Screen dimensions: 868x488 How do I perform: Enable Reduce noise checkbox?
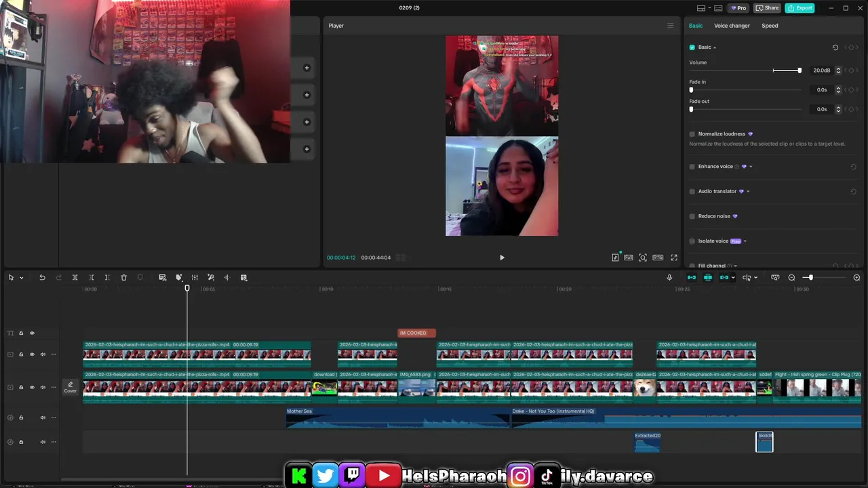pyautogui.click(x=692, y=216)
